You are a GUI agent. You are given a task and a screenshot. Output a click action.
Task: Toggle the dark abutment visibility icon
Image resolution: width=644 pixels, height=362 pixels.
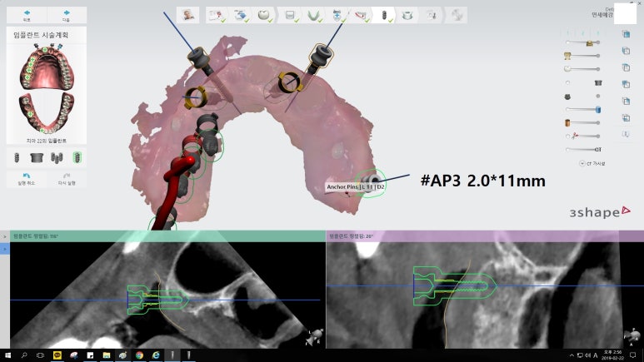coord(567,96)
